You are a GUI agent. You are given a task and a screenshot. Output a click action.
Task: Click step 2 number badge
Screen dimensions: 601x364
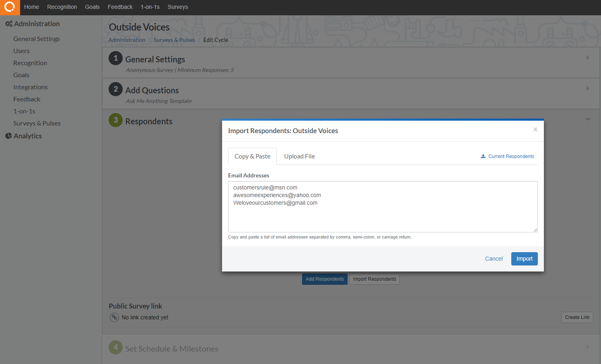(116, 89)
